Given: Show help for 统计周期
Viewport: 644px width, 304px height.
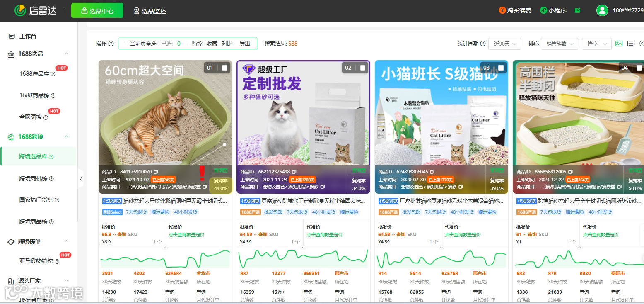Looking at the screenshot, I should pyautogui.click(x=483, y=44).
